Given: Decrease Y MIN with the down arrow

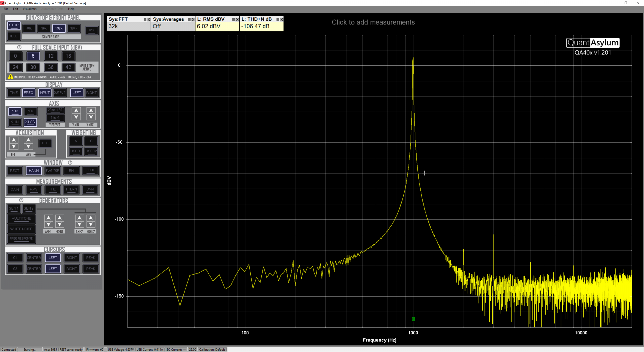Looking at the screenshot, I should point(76,117).
